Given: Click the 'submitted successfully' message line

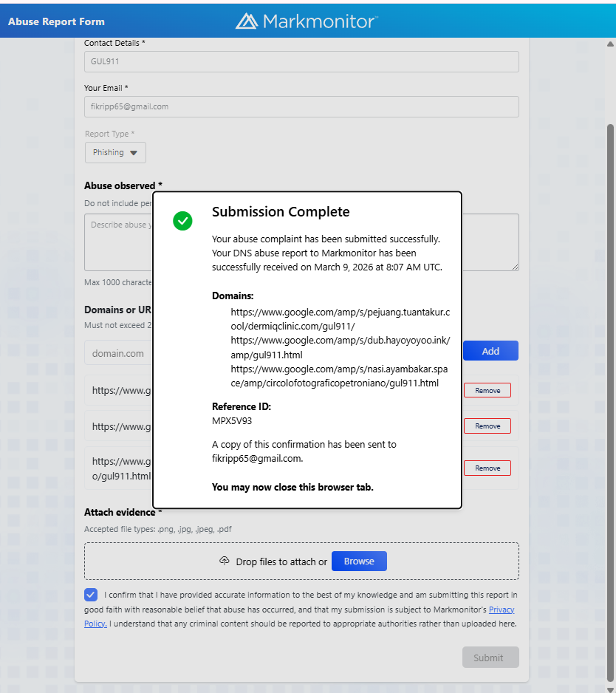Looking at the screenshot, I should click(x=326, y=239).
